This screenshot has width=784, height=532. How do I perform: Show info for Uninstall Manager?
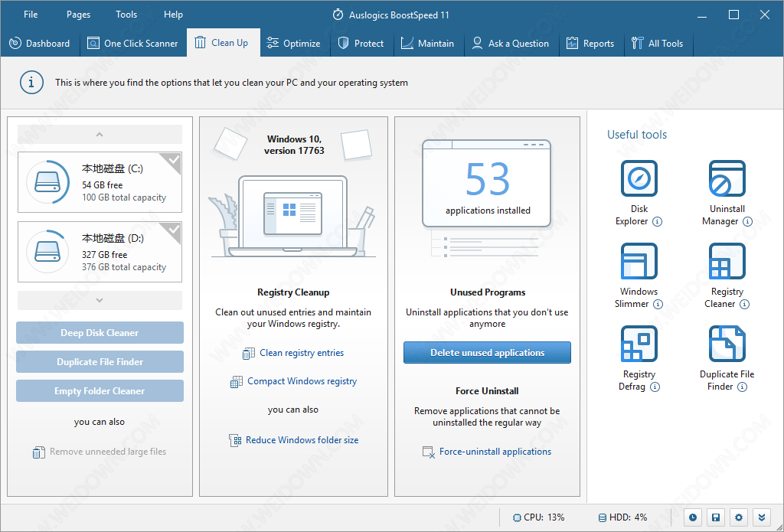tap(747, 221)
